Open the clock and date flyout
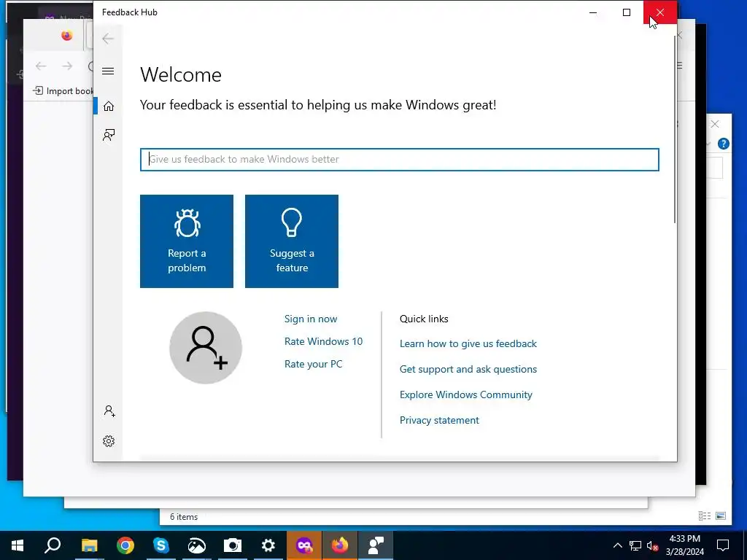This screenshot has height=560, width=747. [684, 545]
